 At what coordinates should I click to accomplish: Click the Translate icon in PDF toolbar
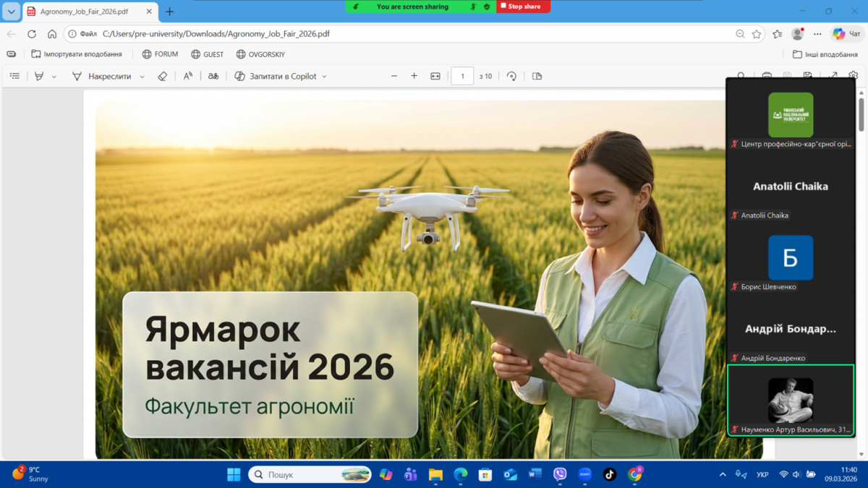[213, 76]
